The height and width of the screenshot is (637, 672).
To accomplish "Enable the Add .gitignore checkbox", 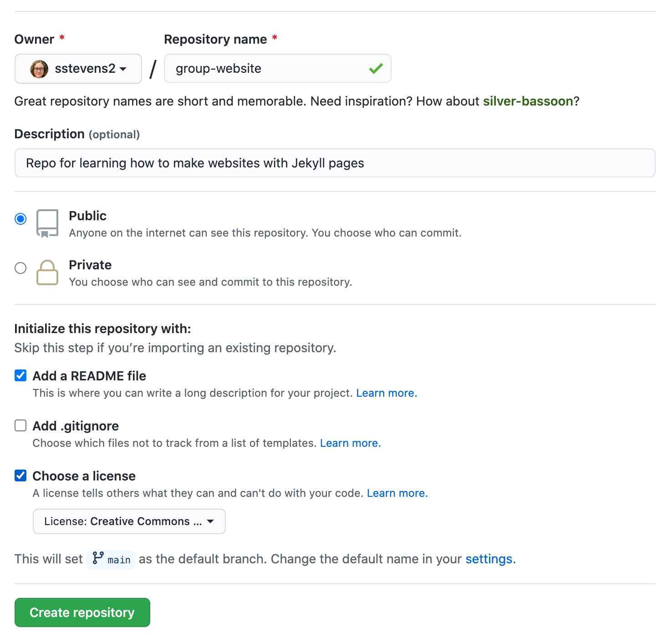I will pos(20,425).
